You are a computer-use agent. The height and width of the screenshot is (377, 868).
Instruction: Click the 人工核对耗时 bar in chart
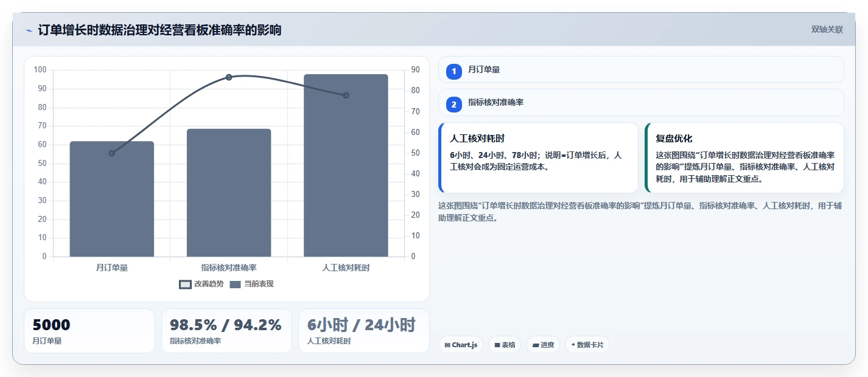tap(346, 165)
